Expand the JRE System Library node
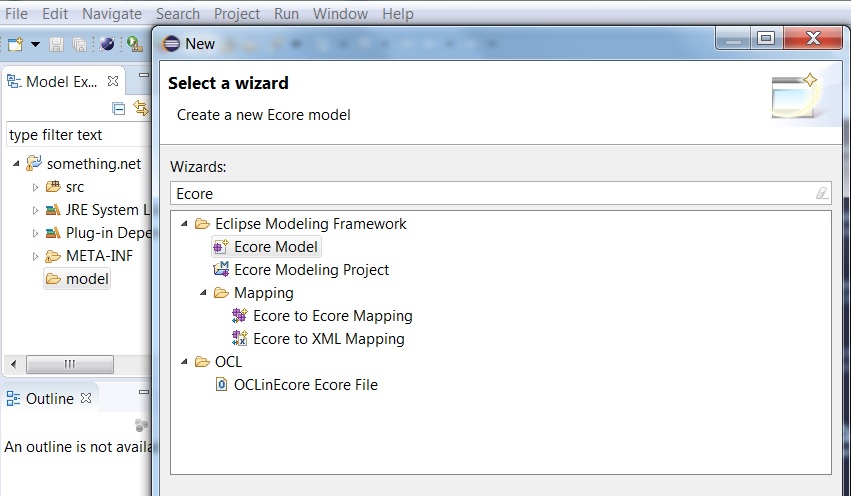Image resolution: width=851 pixels, height=496 pixels. click(35, 210)
